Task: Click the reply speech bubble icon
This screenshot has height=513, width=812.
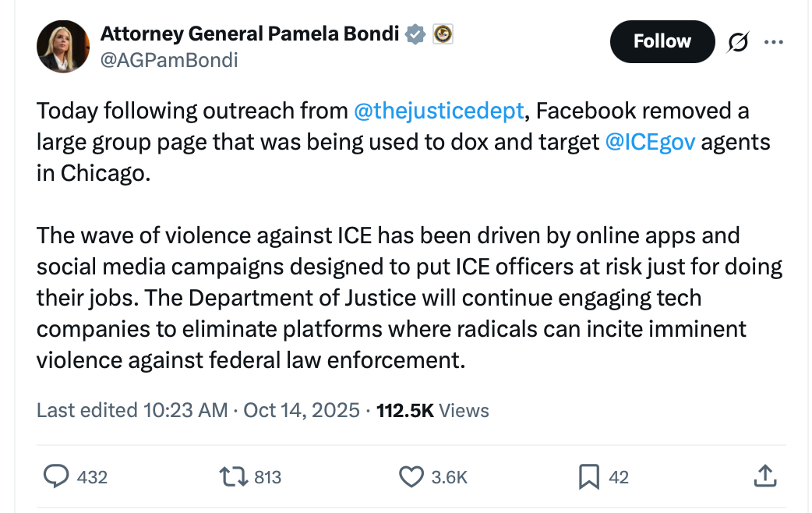Action: (x=56, y=476)
